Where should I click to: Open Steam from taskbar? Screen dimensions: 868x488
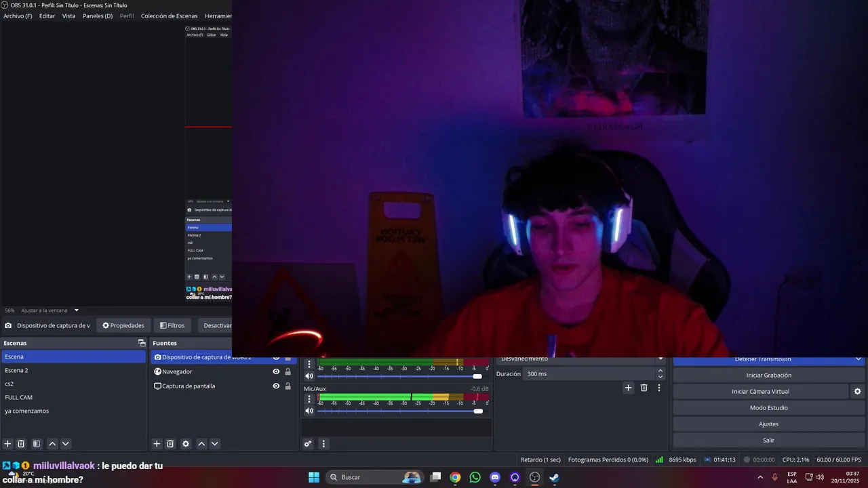pos(554,477)
